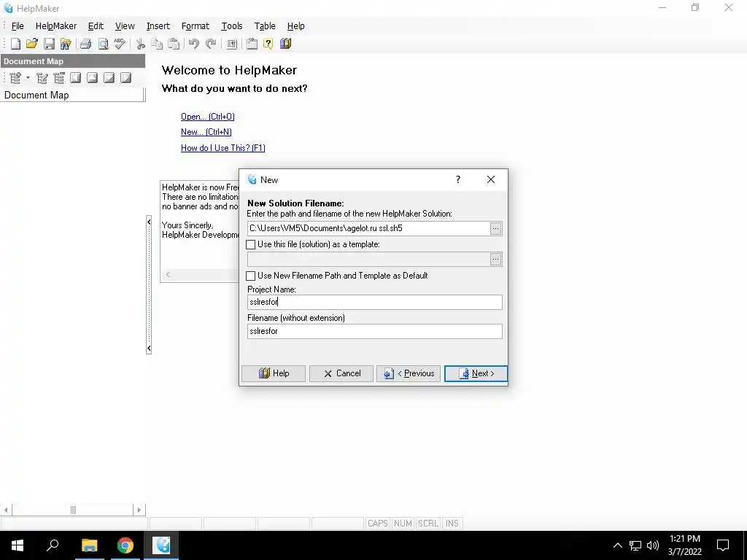
Task: Browse for the solution filename path
Action: coord(495,228)
